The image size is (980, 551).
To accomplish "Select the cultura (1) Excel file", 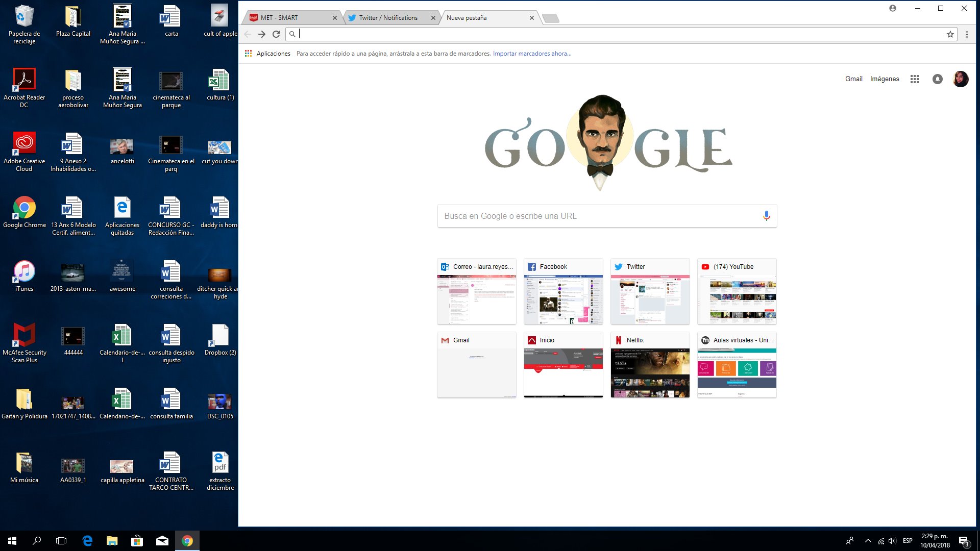I will coord(220,84).
